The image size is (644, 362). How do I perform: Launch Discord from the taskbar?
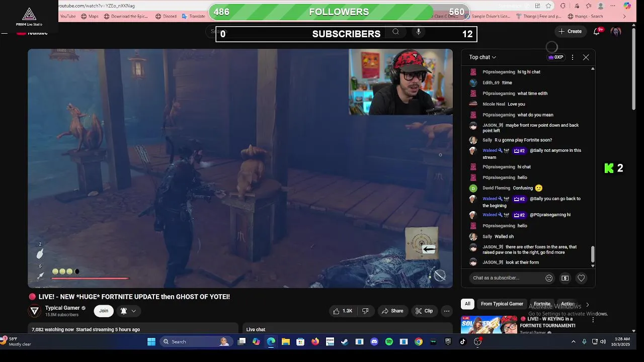374,342
